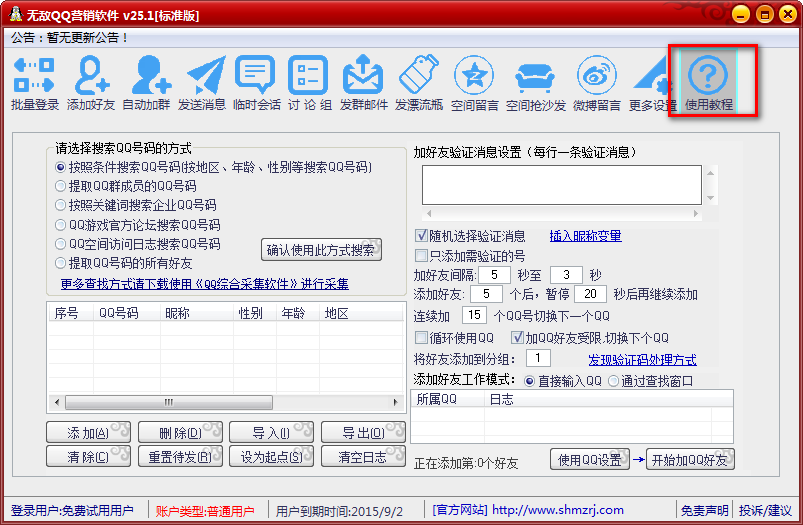Click QQ list scrollbar right arrow
The height and width of the screenshot is (525, 803).
pyautogui.click(x=395, y=402)
